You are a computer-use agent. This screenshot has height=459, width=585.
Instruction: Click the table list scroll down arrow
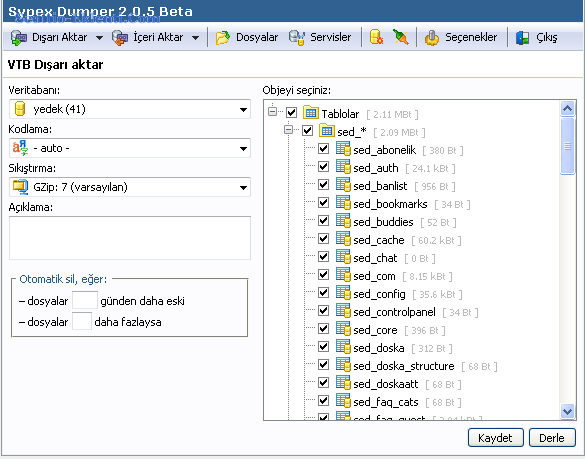coord(567,411)
